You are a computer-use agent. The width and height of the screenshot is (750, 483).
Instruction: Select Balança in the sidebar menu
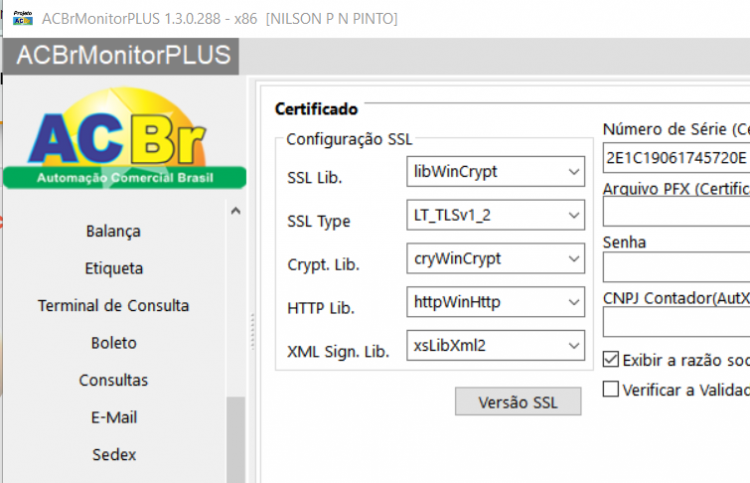(113, 231)
